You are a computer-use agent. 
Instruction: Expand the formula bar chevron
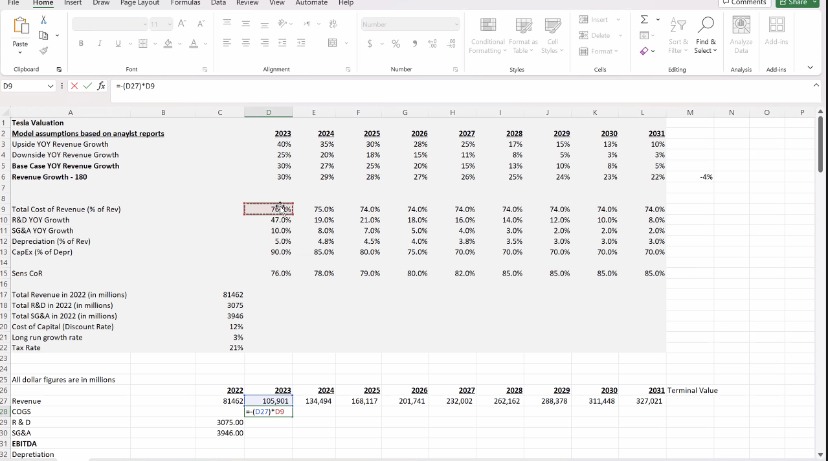point(816,85)
